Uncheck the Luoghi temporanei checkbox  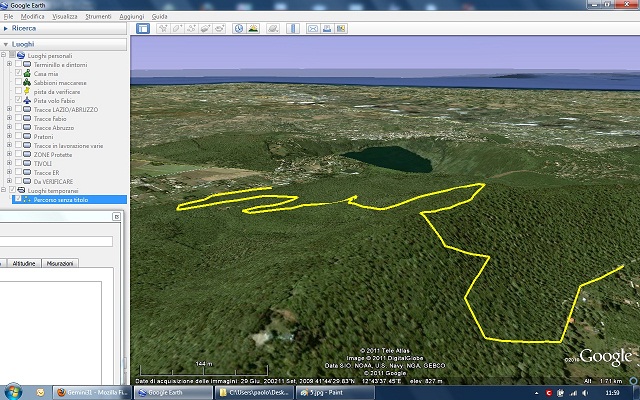(x=12, y=190)
